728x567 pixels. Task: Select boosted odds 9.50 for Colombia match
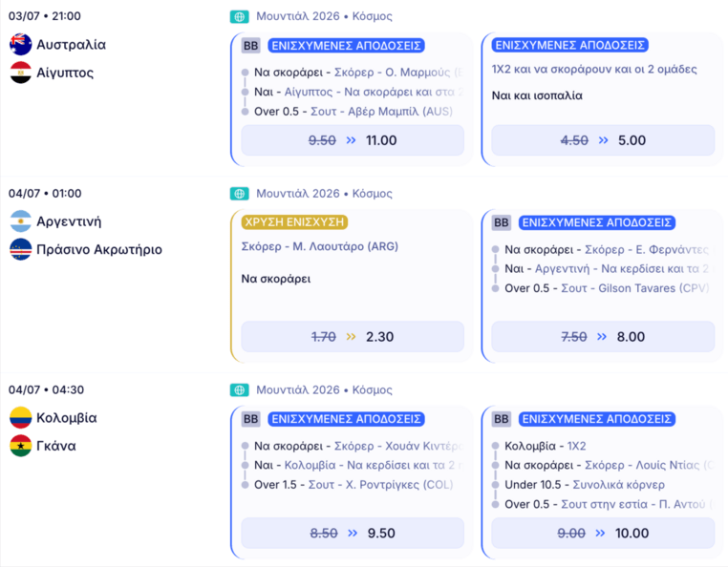click(353, 533)
